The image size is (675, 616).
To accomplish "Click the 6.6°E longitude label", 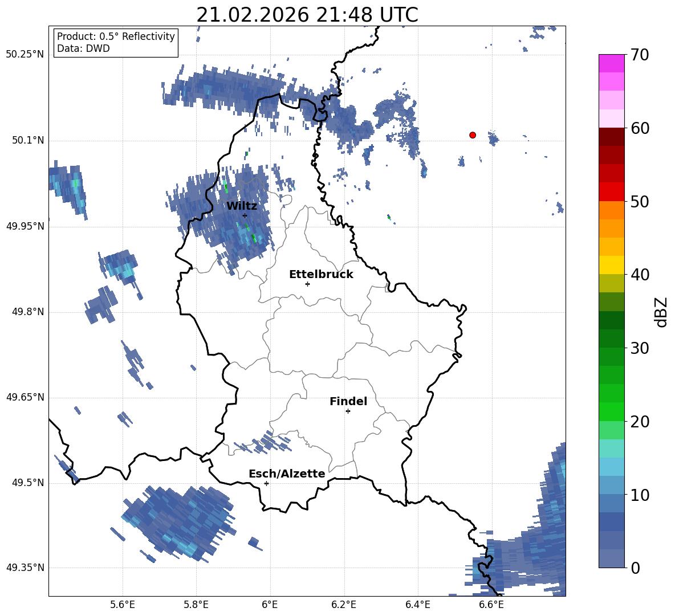I will pyautogui.click(x=491, y=605).
